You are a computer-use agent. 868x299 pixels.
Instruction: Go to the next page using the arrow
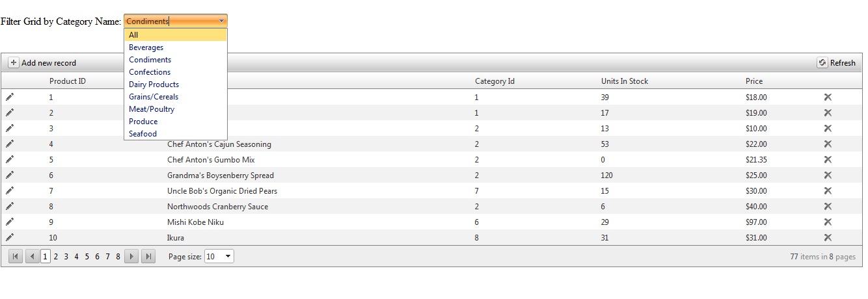pyautogui.click(x=131, y=257)
